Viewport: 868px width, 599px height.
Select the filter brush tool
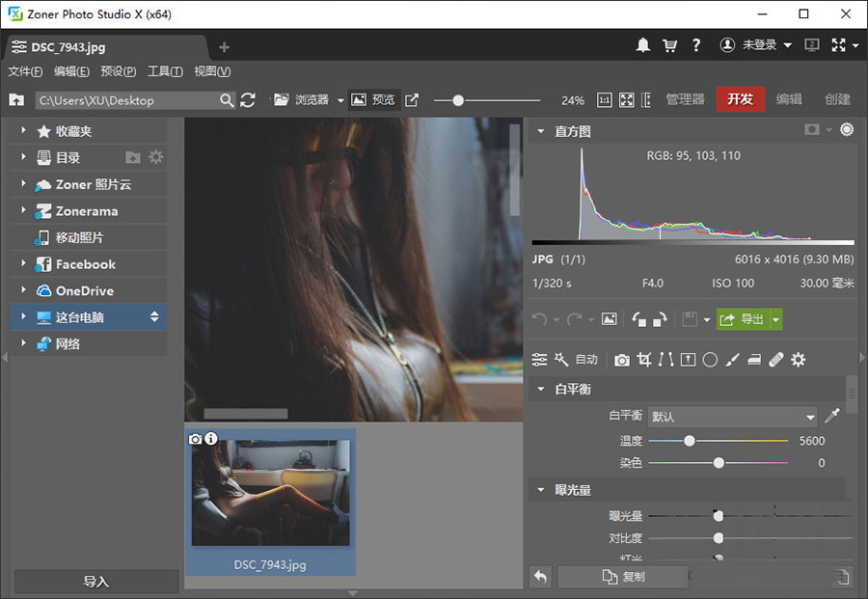732,360
